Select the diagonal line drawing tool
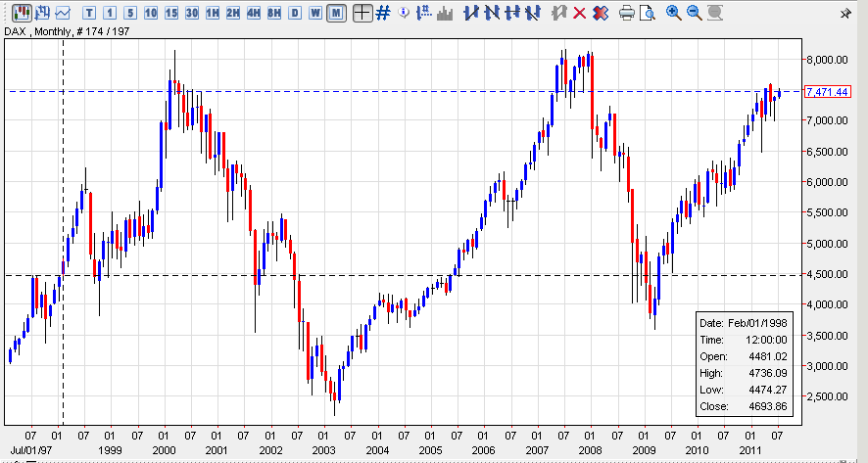 tap(533, 13)
